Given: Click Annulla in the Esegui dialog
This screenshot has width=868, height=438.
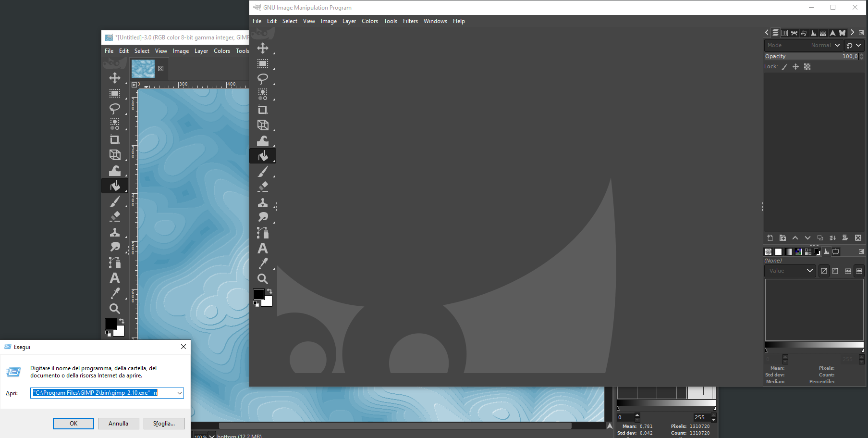Looking at the screenshot, I should pyautogui.click(x=118, y=424).
